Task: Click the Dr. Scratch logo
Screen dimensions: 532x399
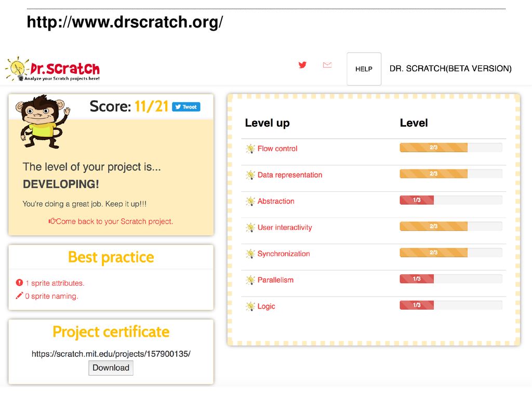Action: [x=52, y=69]
